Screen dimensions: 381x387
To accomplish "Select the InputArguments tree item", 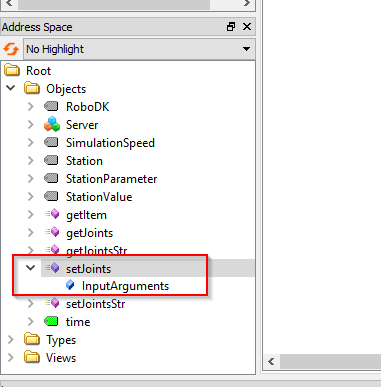I will click(x=125, y=286).
